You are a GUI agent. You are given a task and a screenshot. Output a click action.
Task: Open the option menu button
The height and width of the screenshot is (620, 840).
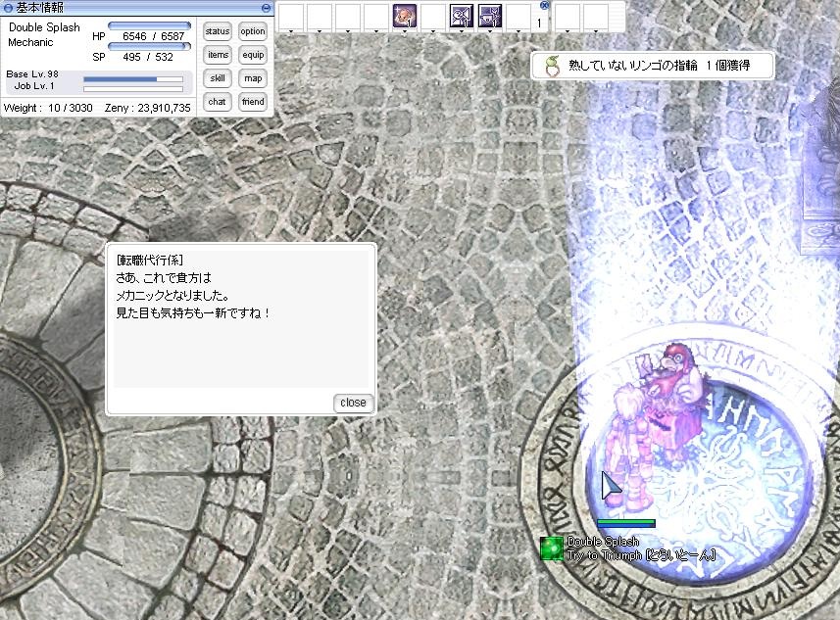252,31
